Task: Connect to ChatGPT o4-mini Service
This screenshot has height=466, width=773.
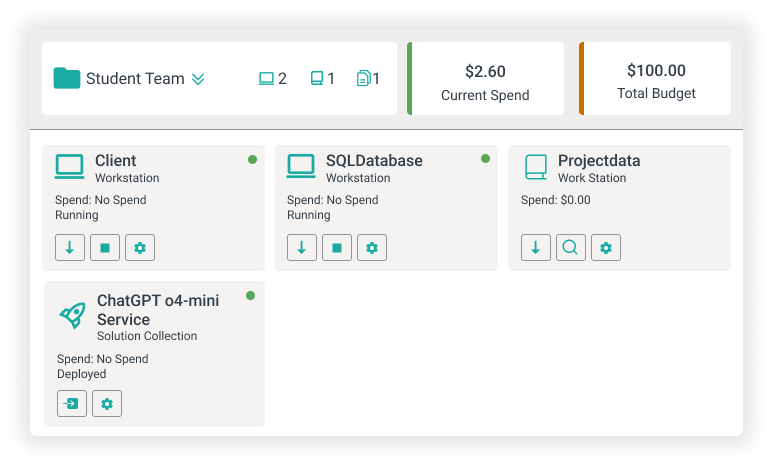Action: 72,404
